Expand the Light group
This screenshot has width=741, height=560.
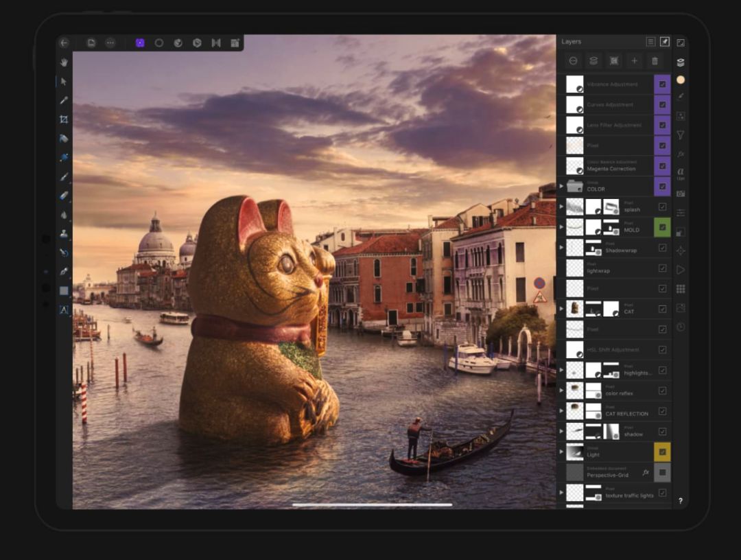point(561,452)
